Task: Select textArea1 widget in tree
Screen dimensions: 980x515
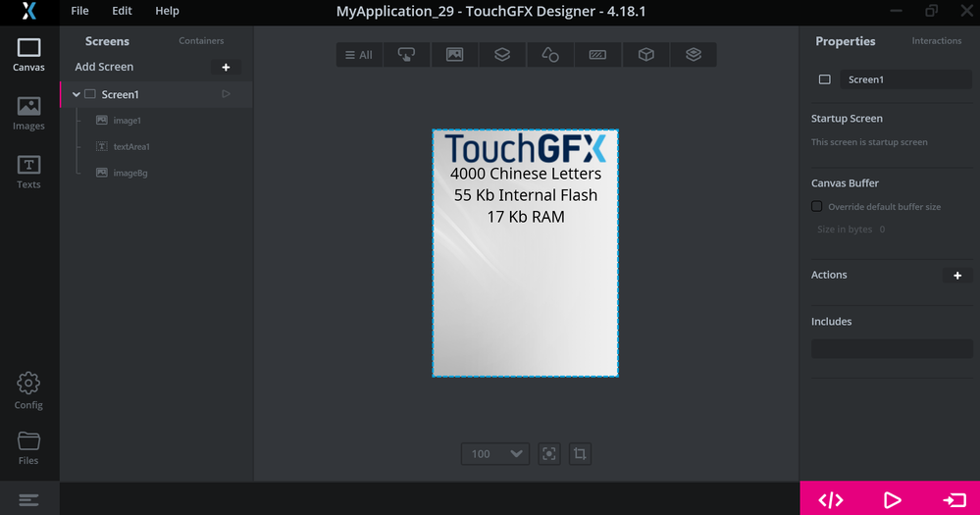Action: [x=131, y=147]
